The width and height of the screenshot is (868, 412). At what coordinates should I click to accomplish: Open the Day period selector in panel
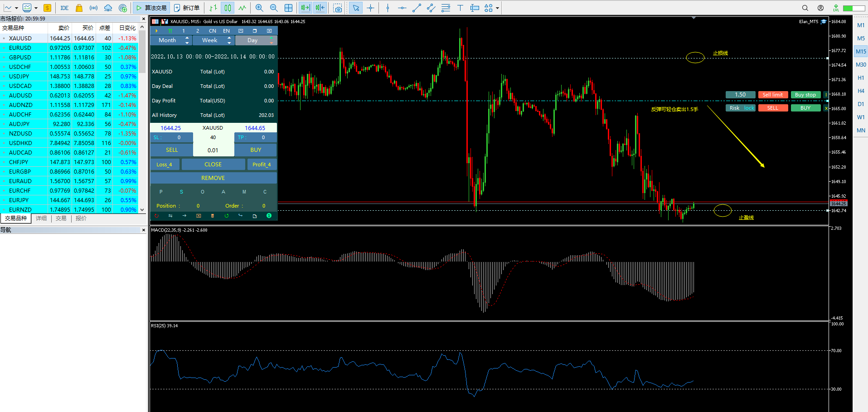[x=256, y=40]
